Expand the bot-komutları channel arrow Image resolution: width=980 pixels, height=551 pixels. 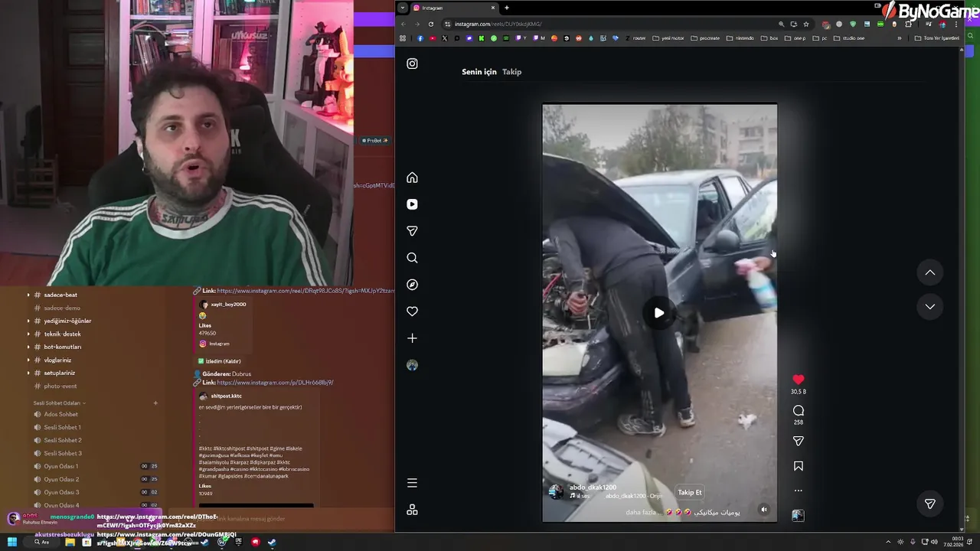point(28,347)
